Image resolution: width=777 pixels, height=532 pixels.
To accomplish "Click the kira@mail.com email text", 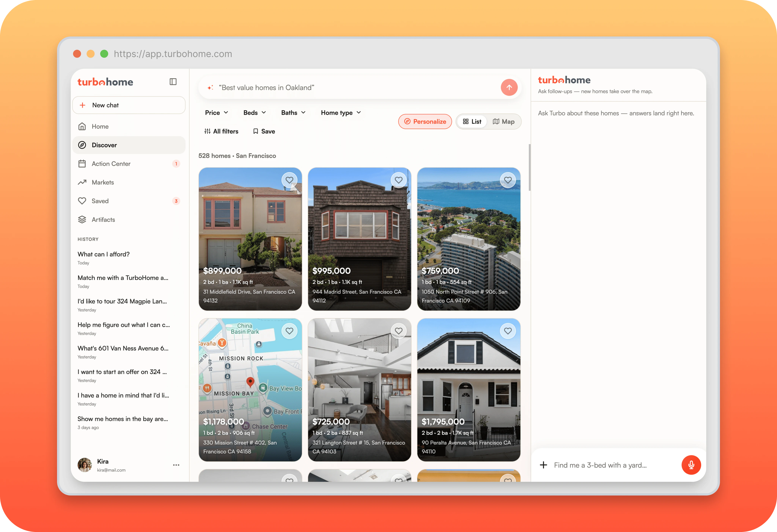I will pos(111,470).
